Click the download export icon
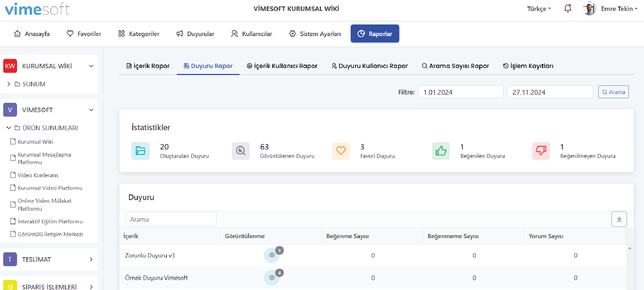This screenshot has width=644, height=290. point(619,219)
